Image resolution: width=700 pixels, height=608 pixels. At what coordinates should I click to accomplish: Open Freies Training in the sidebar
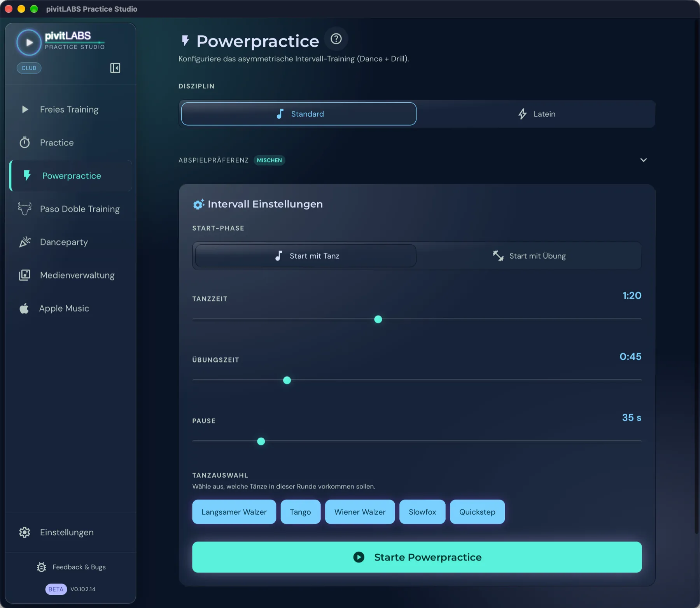coord(70,110)
